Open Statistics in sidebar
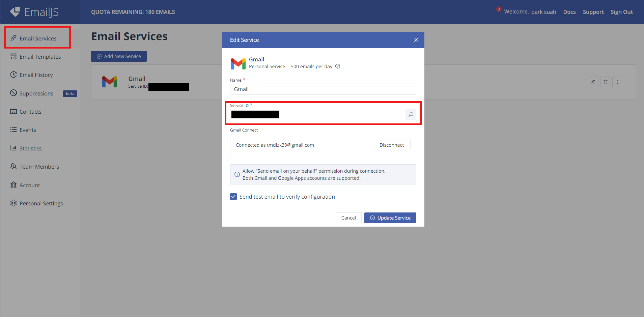644x317 pixels. (30, 148)
